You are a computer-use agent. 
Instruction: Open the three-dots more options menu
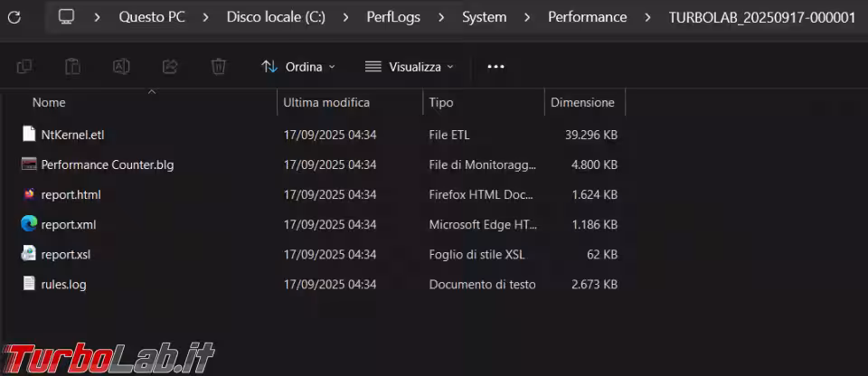pyautogui.click(x=495, y=66)
